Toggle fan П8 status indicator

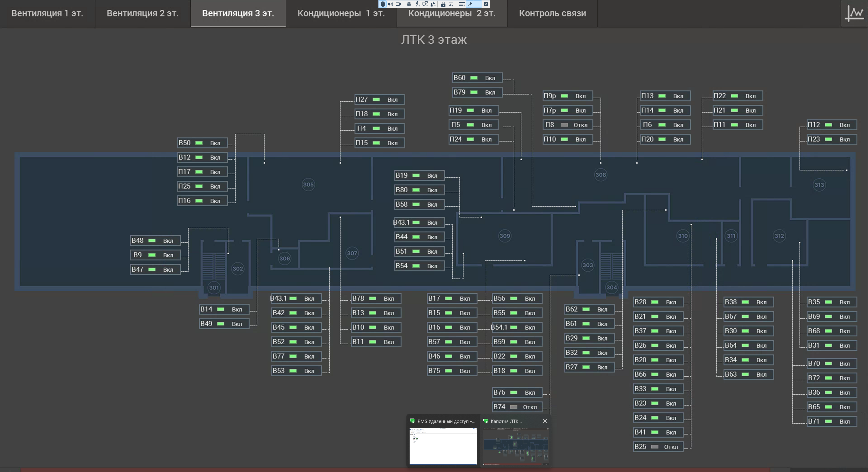pos(564,125)
